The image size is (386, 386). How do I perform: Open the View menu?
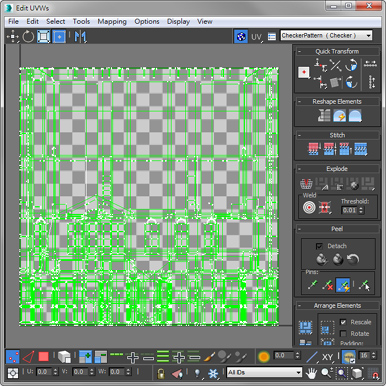point(204,22)
